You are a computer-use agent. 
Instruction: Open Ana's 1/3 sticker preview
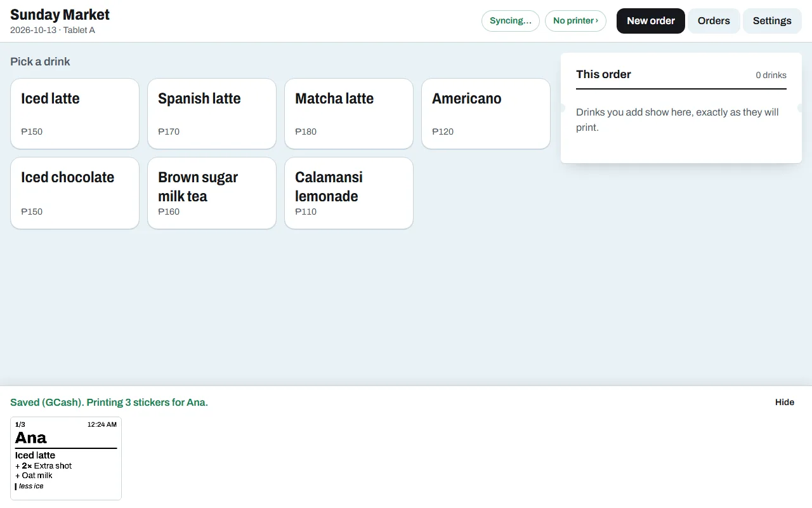click(x=66, y=458)
